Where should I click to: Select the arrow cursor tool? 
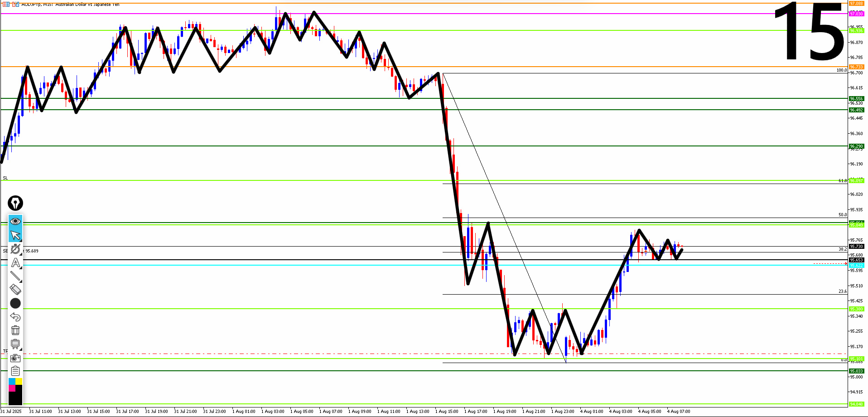[x=15, y=235]
